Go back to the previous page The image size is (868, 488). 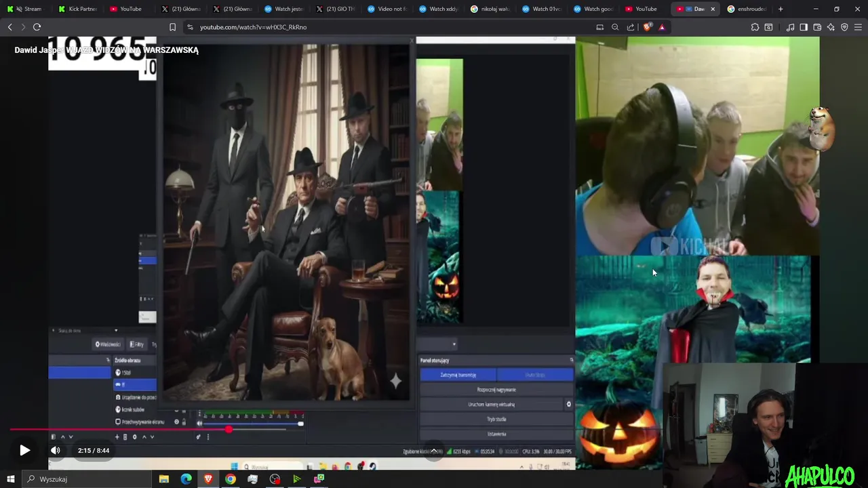tap(9, 27)
